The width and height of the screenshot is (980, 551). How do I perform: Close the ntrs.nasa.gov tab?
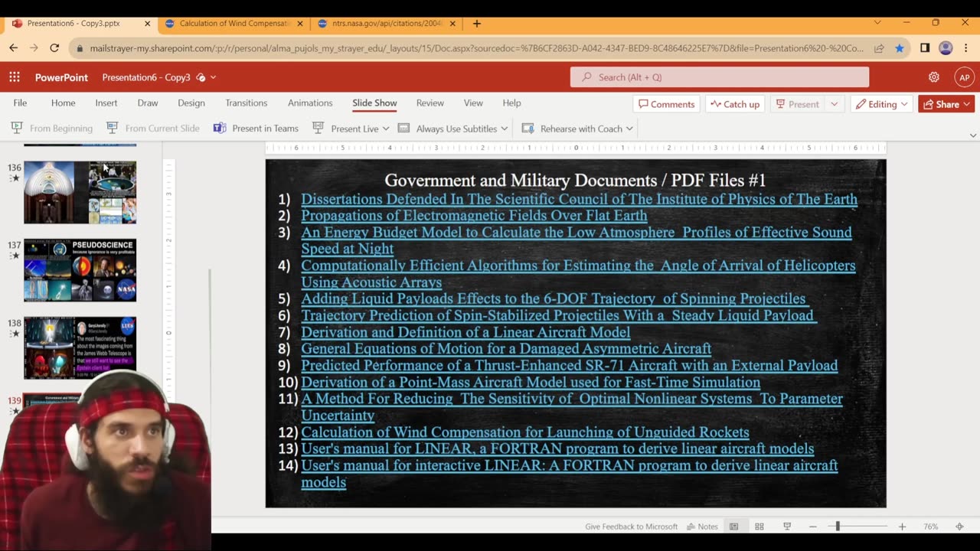pos(452,24)
